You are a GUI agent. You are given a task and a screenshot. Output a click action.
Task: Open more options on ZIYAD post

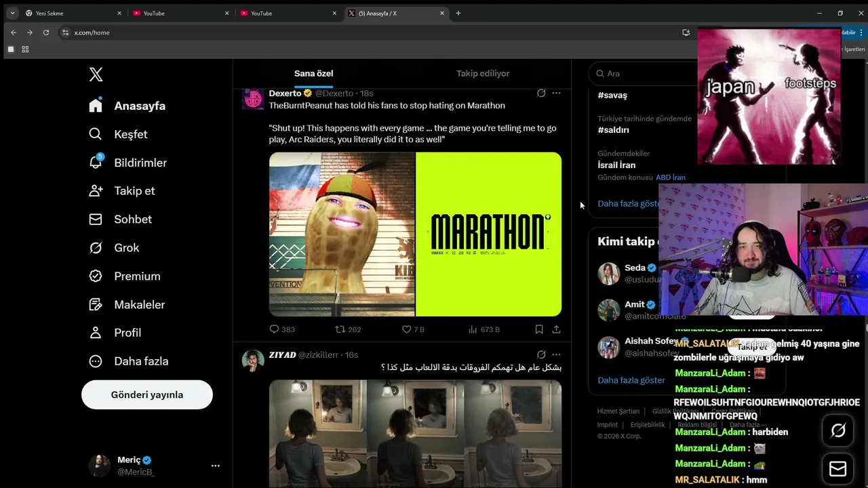tap(556, 354)
